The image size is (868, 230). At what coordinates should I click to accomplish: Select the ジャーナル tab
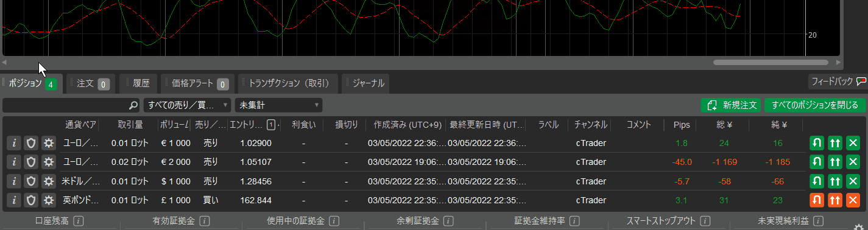coord(369,84)
